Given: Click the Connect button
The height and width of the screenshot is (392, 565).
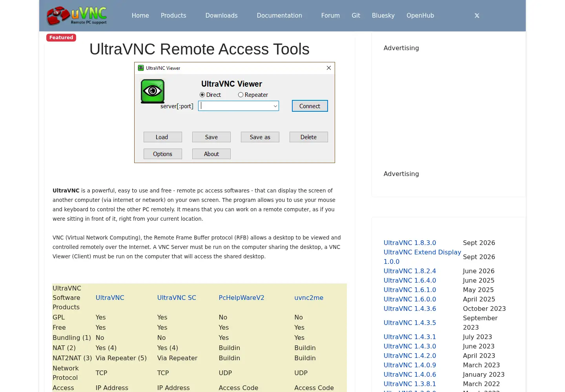Looking at the screenshot, I should coord(310,106).
